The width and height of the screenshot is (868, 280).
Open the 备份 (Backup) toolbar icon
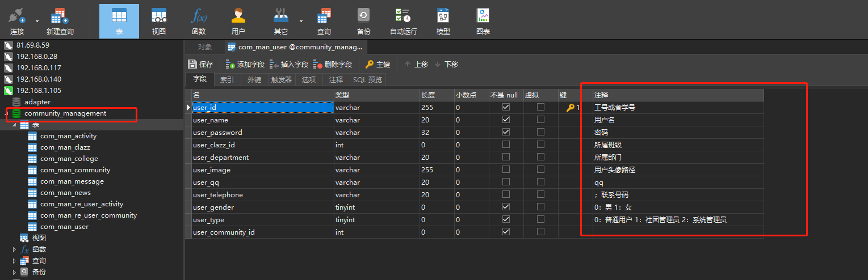point(364,22)
